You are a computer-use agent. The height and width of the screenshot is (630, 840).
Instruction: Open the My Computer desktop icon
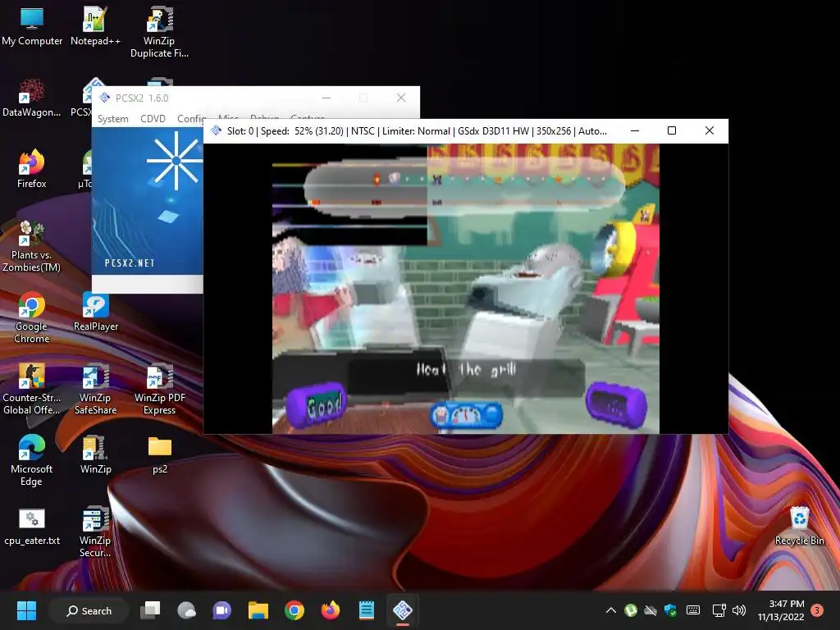(x=32, y=27)
